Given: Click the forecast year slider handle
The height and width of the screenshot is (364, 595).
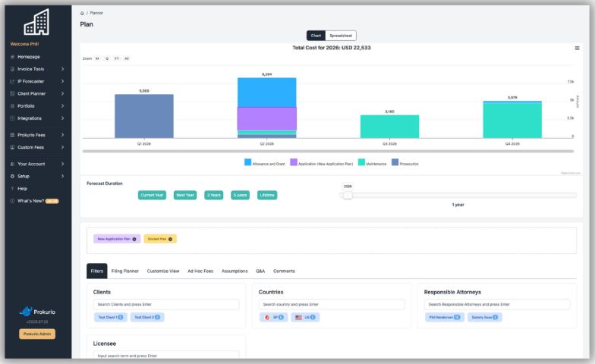Looking at the screenshot, I should tap(348, 195).
